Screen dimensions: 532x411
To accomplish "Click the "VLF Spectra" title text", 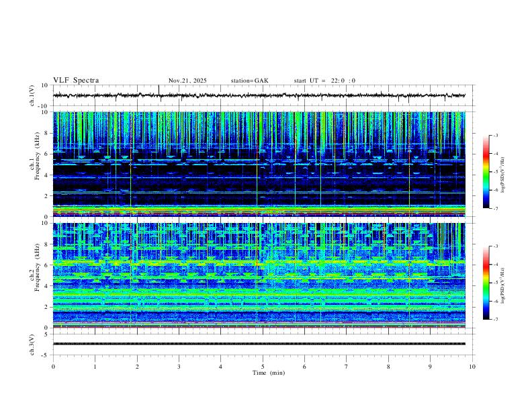I will 76,81.
